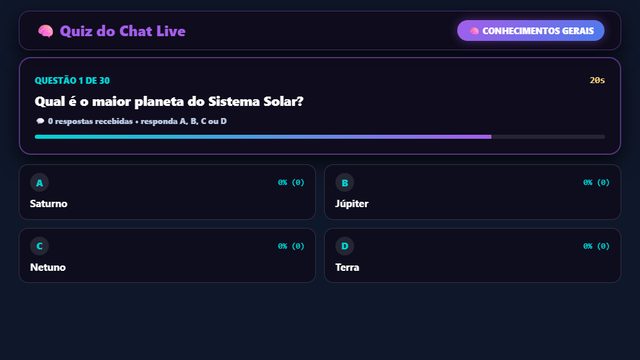Screen dimensions: 640x360
Task: Click the Quiz do Chat Live title
Action: 122,31
